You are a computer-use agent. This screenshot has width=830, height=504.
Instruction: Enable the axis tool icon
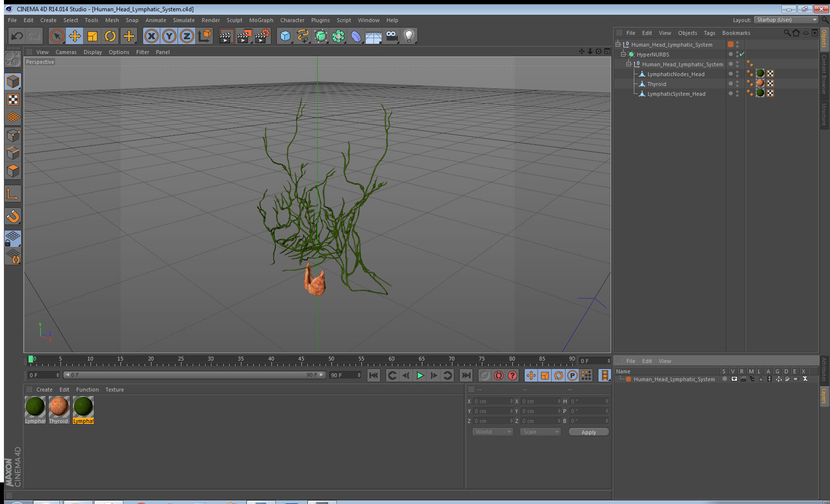tap(13, 194)
